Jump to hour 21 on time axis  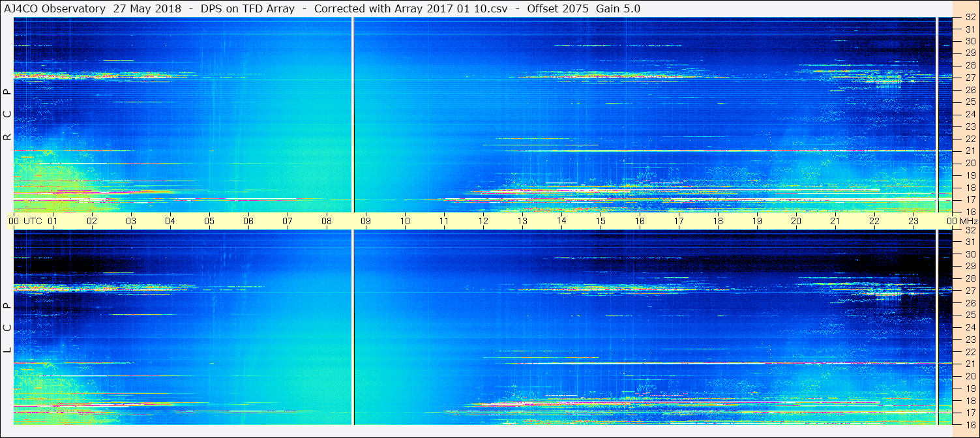835,221
